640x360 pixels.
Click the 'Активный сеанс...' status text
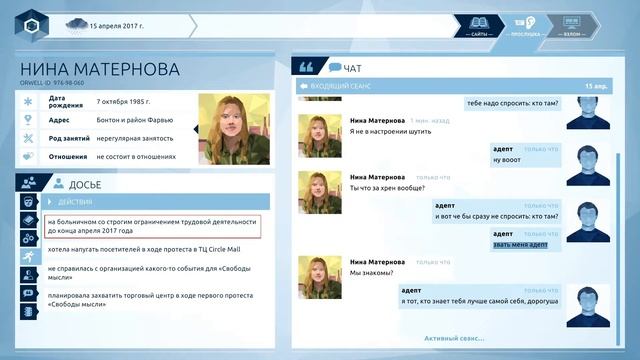coord(454,338)
